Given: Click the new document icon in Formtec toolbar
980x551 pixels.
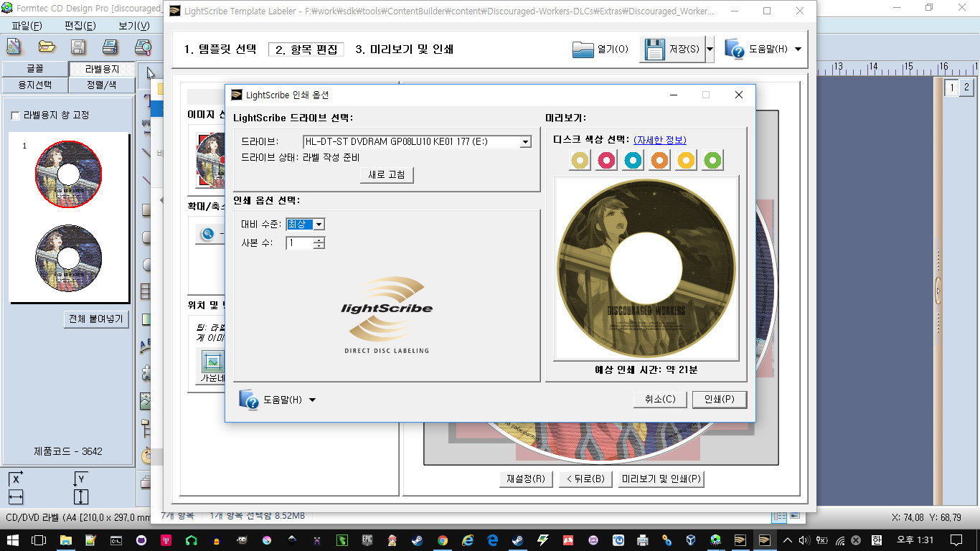Looking at the screenshot, I should [14, 47].
